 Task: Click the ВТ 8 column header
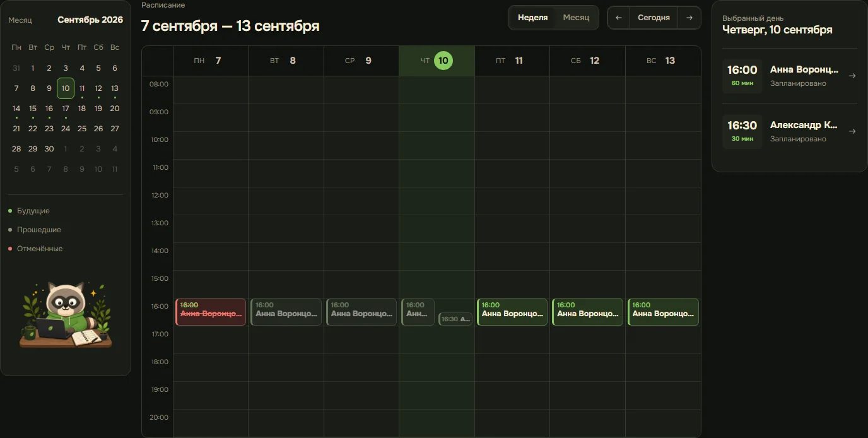286,61
